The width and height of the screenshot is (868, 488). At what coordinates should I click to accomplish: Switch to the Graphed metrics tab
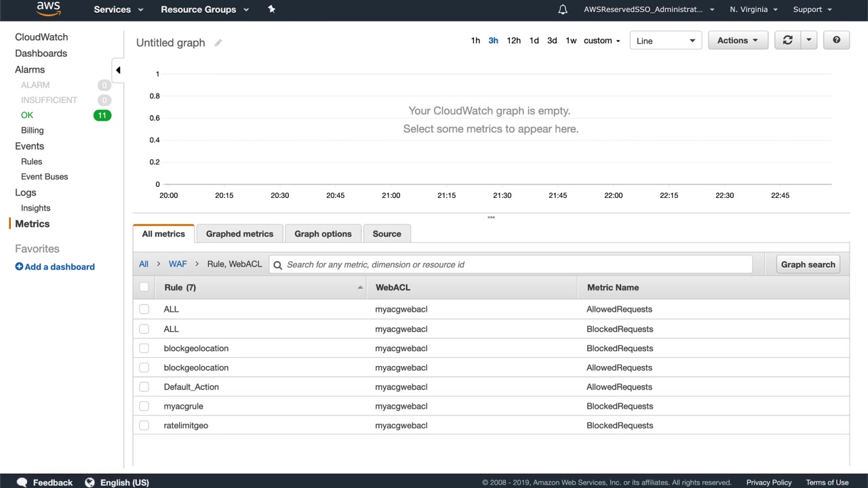(x=239, y=234)
